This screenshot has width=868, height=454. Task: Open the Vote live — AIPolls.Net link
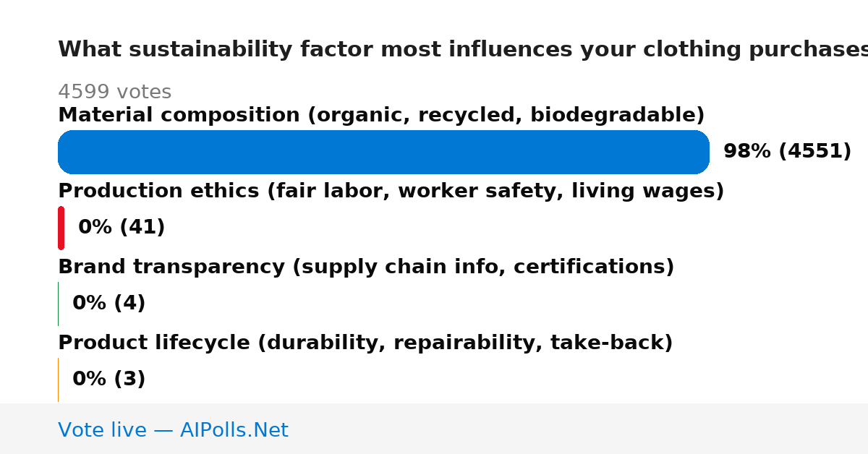click(x=173, y=430)
